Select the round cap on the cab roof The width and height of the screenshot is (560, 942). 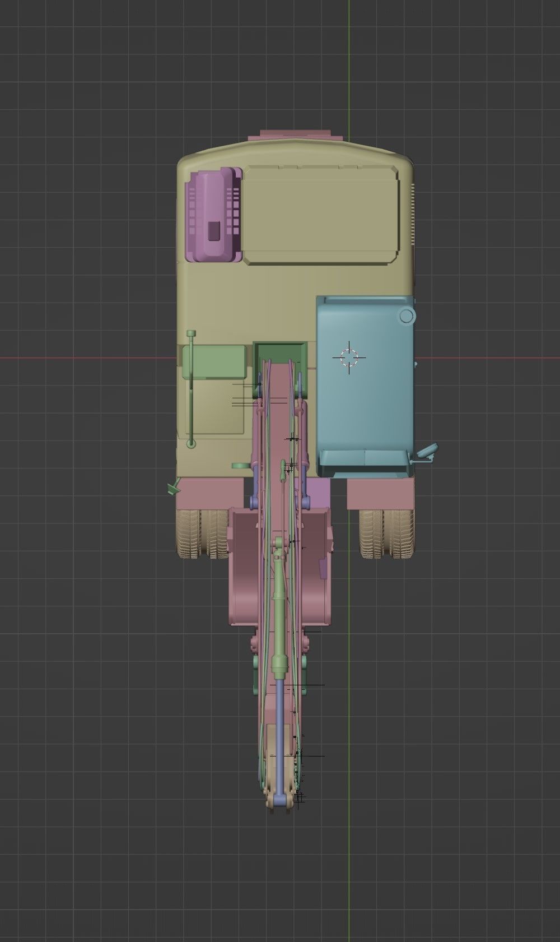click(406, 316)
